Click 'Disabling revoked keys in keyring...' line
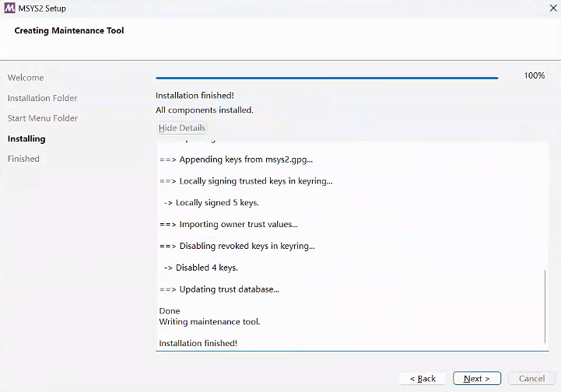 coord(237,246)
